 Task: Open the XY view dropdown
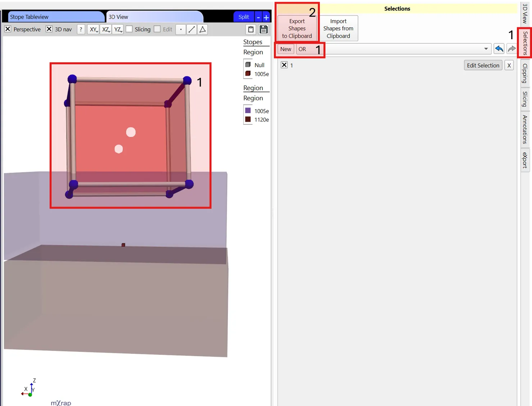point(93,29)
